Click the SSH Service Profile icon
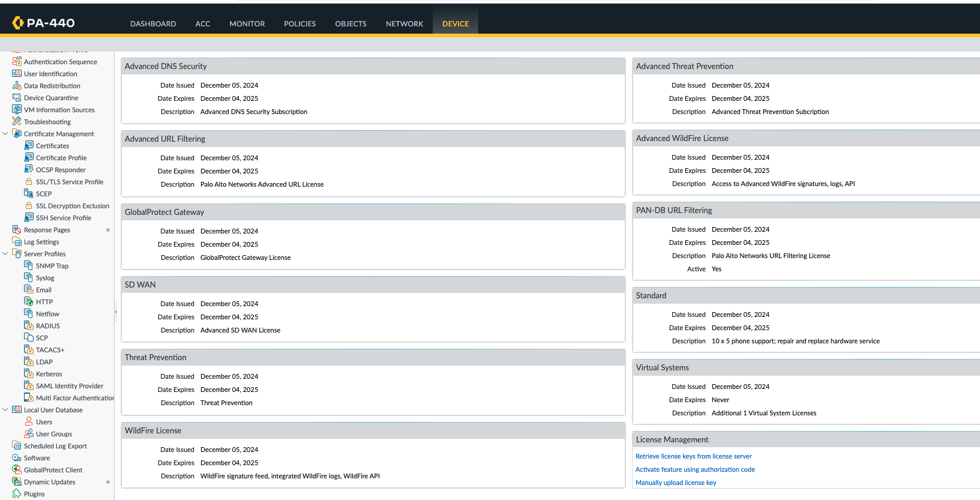 pos(29,218)
